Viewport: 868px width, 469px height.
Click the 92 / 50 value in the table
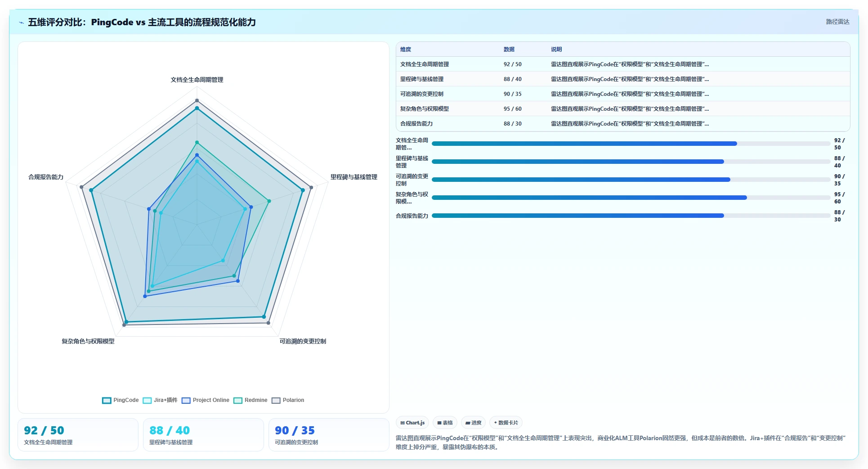click(x=513, y=64)
